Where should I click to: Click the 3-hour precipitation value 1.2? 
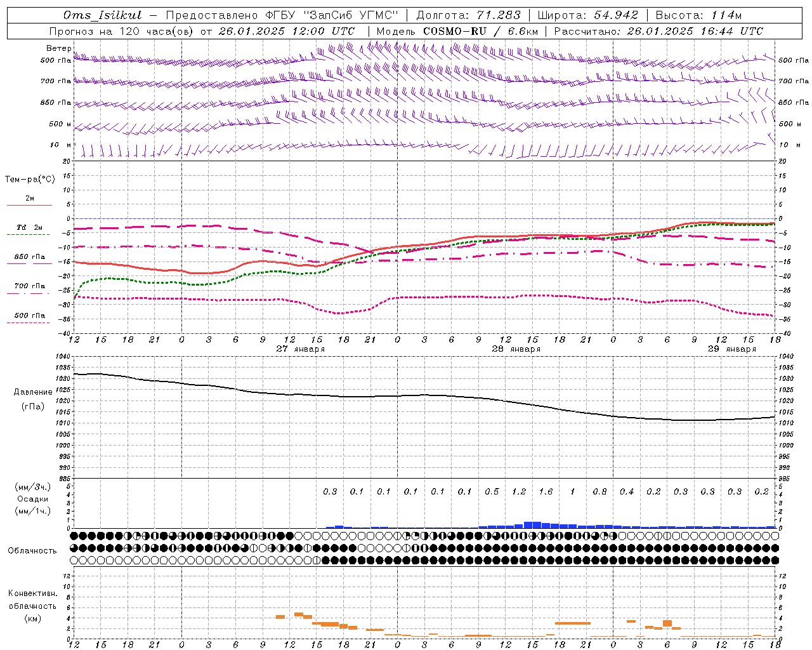tap(519, 491)
